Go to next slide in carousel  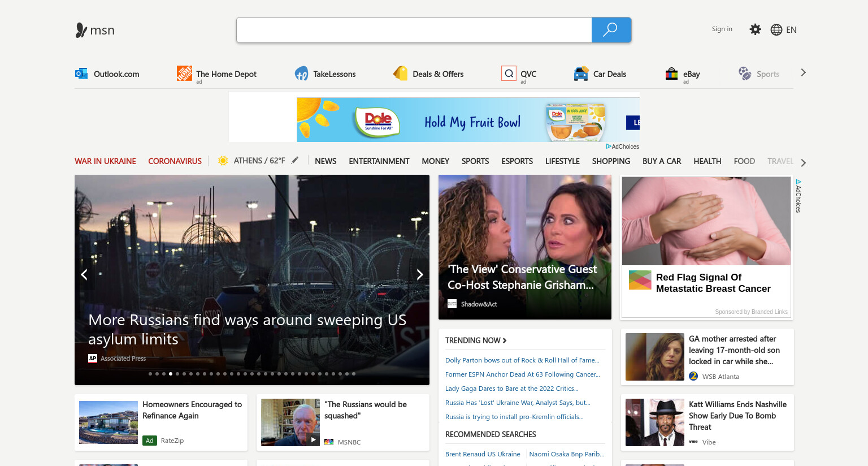[x=419, y=275]
